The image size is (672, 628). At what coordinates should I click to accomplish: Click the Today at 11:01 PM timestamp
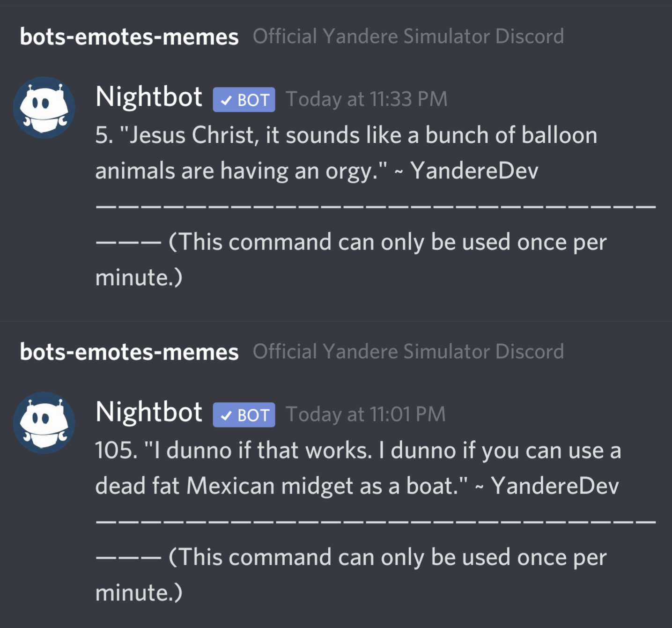point(366,414)
